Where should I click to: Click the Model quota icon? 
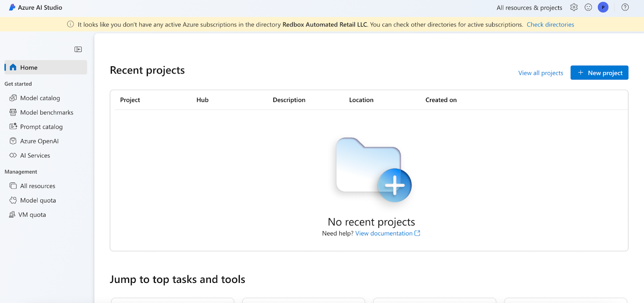coord(13,200)
